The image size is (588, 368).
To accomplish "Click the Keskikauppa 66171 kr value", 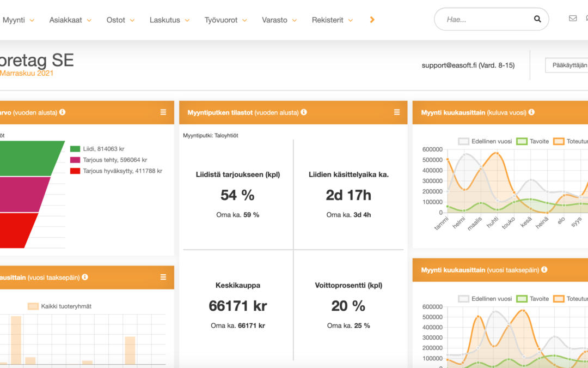I will click(238, 306).
